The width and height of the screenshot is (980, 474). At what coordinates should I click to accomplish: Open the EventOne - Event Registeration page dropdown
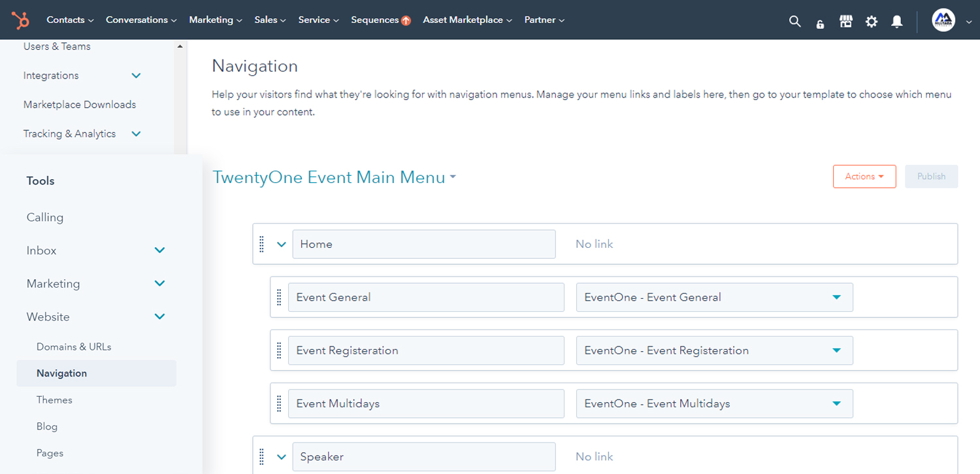715,350
